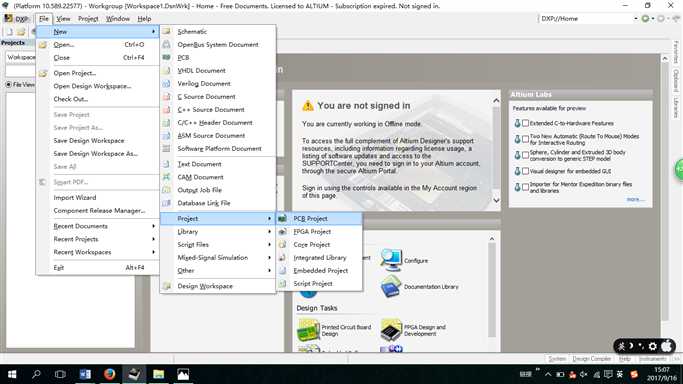Screen dimensions: 683x384
Task: Click the Schematic document icon in New submenu
Action: point(166,31)
